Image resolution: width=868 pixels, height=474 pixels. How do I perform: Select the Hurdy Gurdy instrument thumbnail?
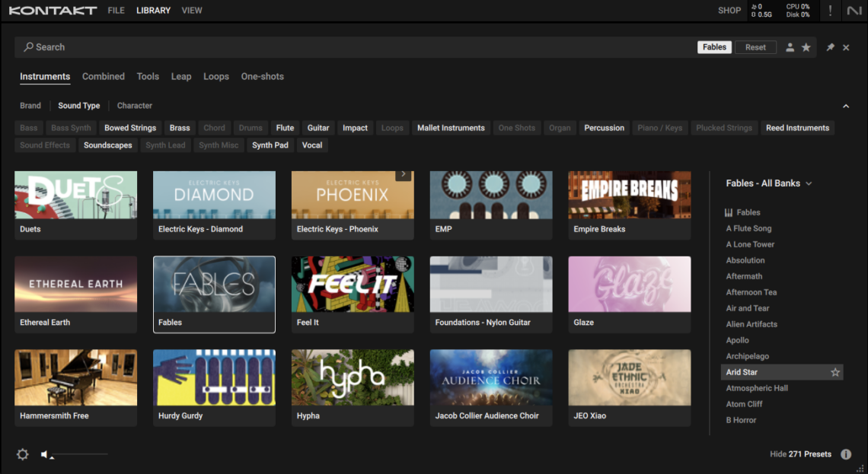click(214, 377)
